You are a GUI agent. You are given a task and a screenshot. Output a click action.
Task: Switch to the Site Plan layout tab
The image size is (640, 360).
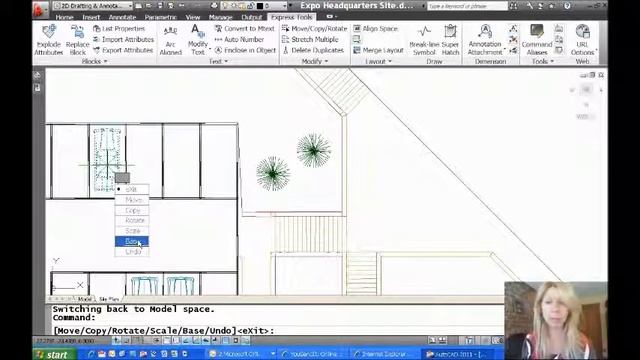tap(109, 299)
